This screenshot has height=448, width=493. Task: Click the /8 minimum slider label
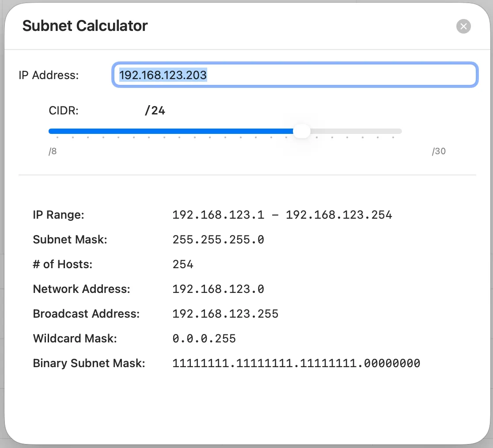[53, 152]
